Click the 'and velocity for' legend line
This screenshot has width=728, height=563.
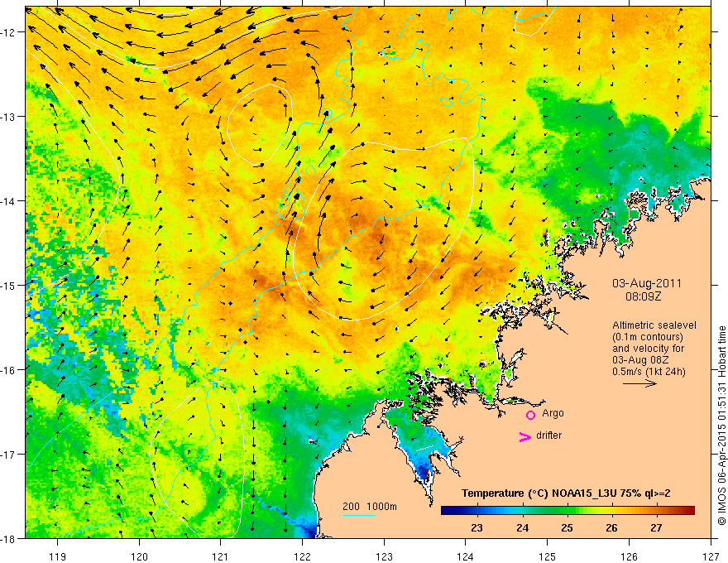[648, 349]
